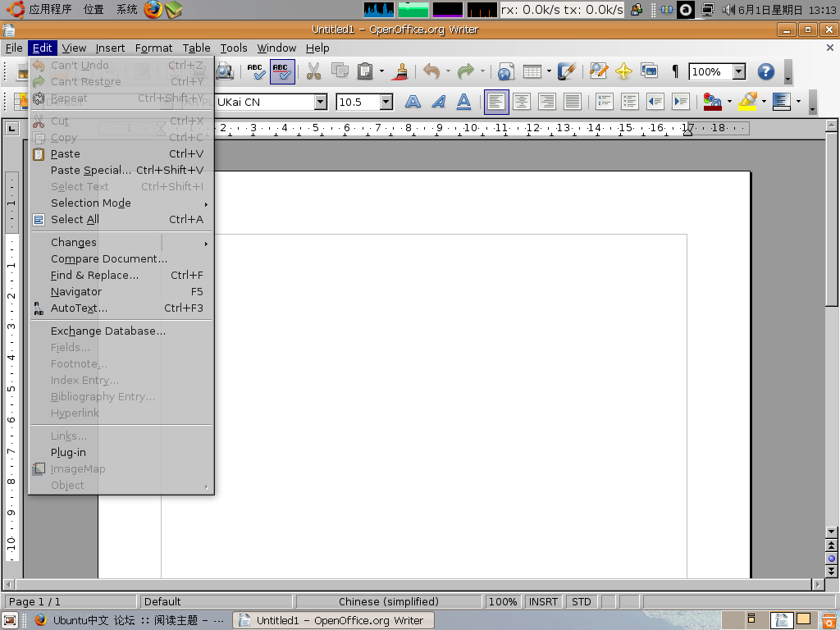Click the Redo arrow in the toolbar
840x630 pixels.
466,72
